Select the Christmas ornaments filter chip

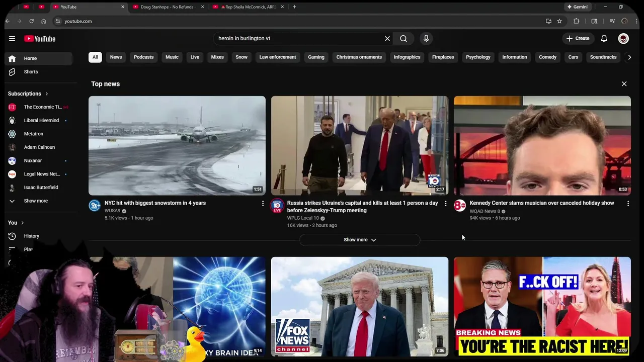coord(359,57)
